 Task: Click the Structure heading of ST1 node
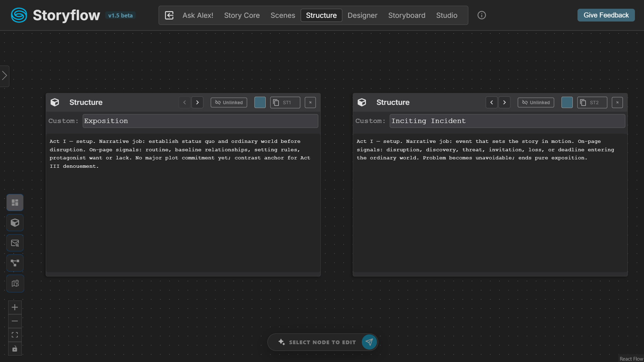[x=86, y=102]
